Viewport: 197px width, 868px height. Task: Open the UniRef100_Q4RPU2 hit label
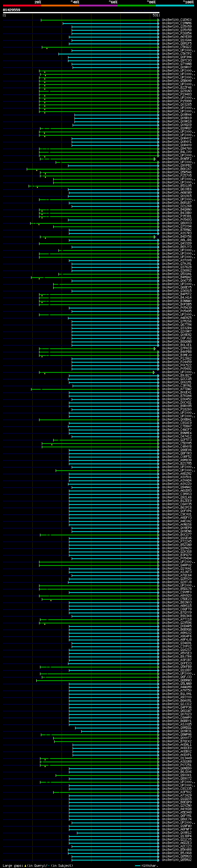[176, 565]
